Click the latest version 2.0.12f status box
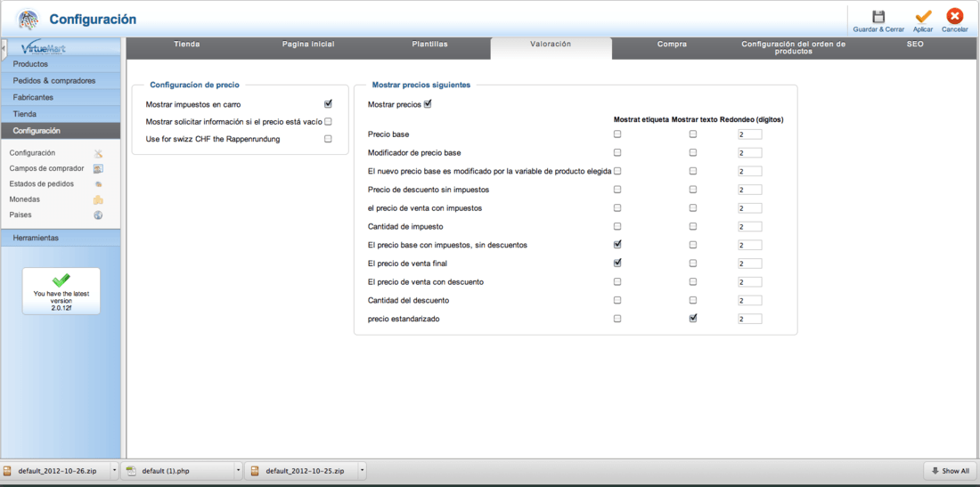This screenshot has width=980, height=487. [61, 291]
